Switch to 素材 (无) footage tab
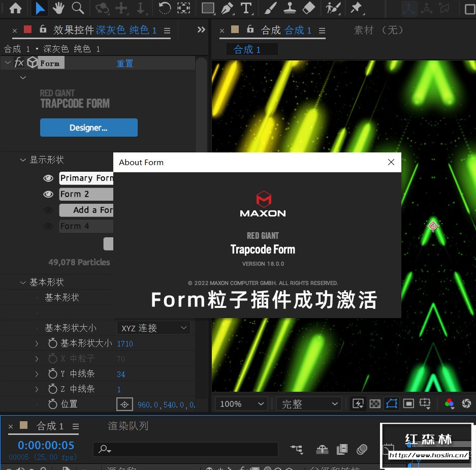The width and height of the screenshot is (476, 470). (x=378, y=30)
